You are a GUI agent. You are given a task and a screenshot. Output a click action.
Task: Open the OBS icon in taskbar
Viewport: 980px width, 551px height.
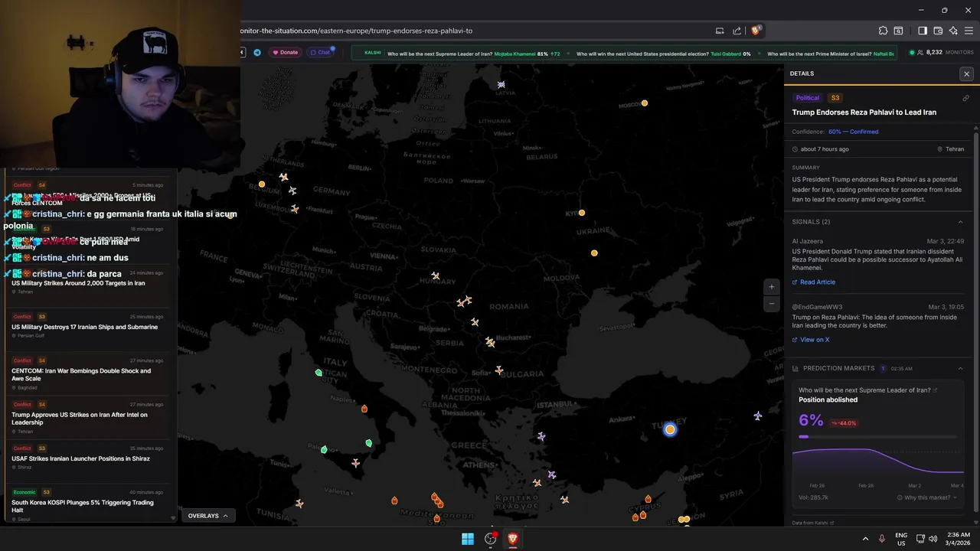click(491, 539)
